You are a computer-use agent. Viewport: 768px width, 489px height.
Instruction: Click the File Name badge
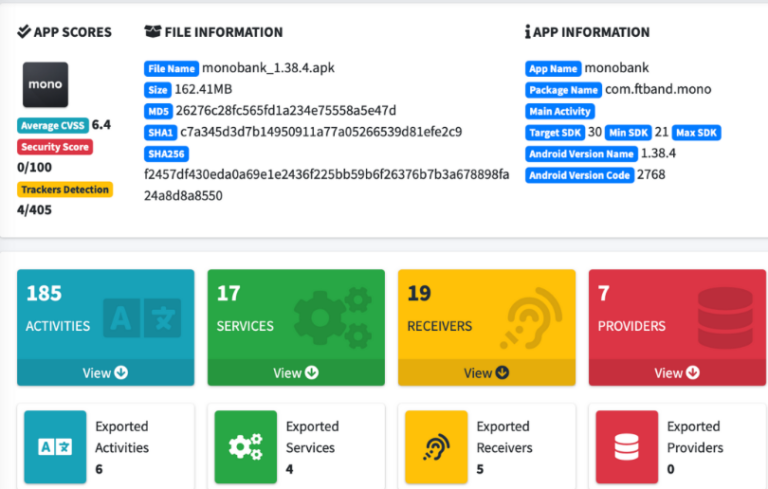click(x=171, y=69)
